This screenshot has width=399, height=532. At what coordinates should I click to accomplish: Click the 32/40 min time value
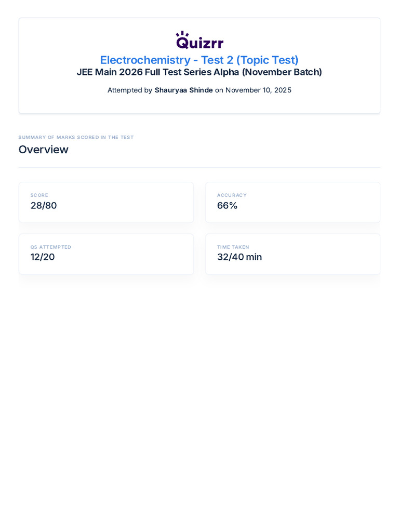240,257
